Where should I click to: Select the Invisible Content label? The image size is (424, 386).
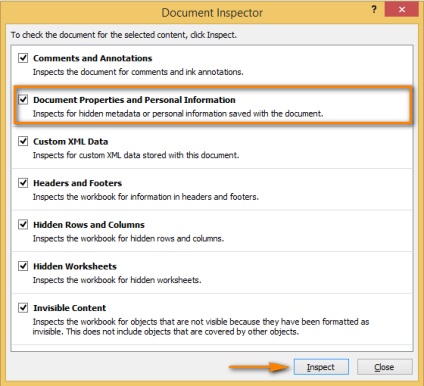(x=70, y=308)
